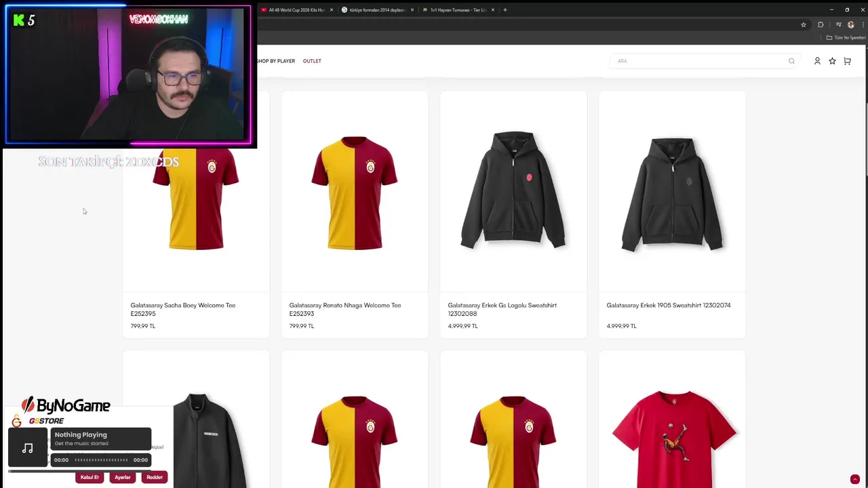Click the magnifier icon in the ARA search box
The height and width of the screenshot is (488, 868).
click(x=791, y=61)
